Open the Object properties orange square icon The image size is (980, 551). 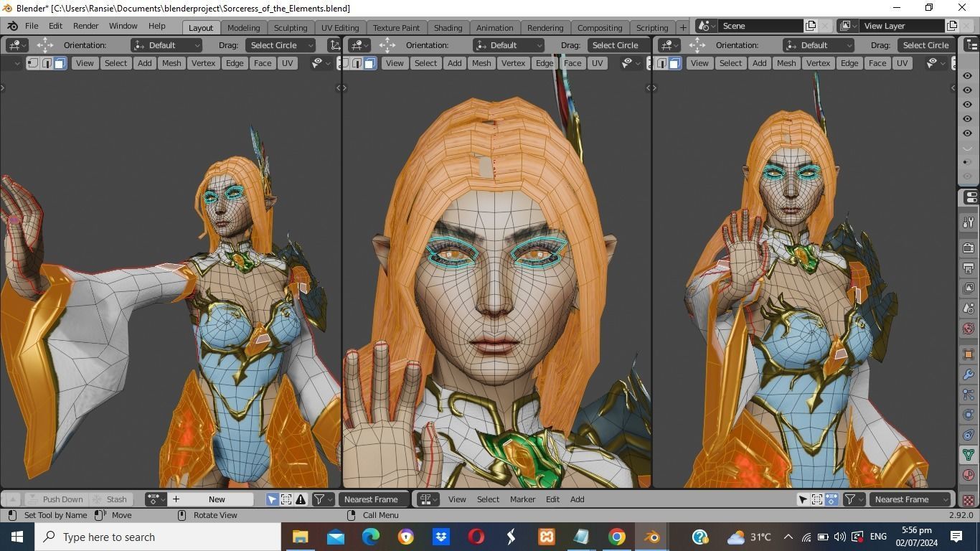coord(968,354)
